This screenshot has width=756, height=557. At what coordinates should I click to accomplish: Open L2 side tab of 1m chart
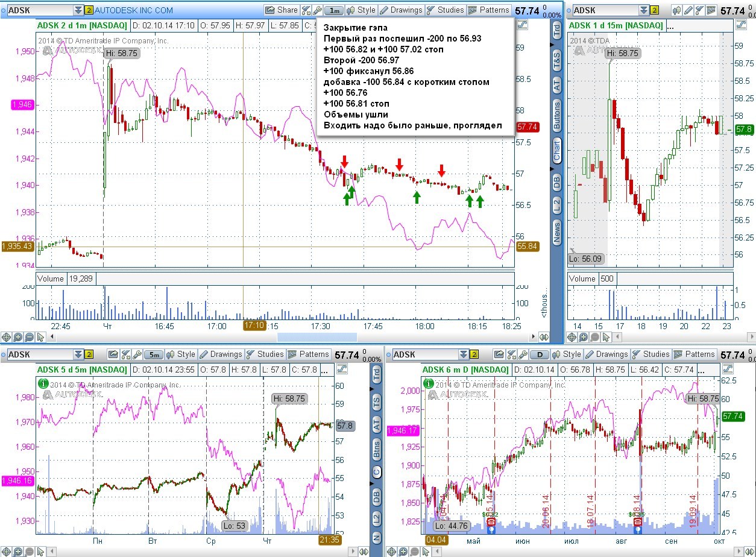556,204
